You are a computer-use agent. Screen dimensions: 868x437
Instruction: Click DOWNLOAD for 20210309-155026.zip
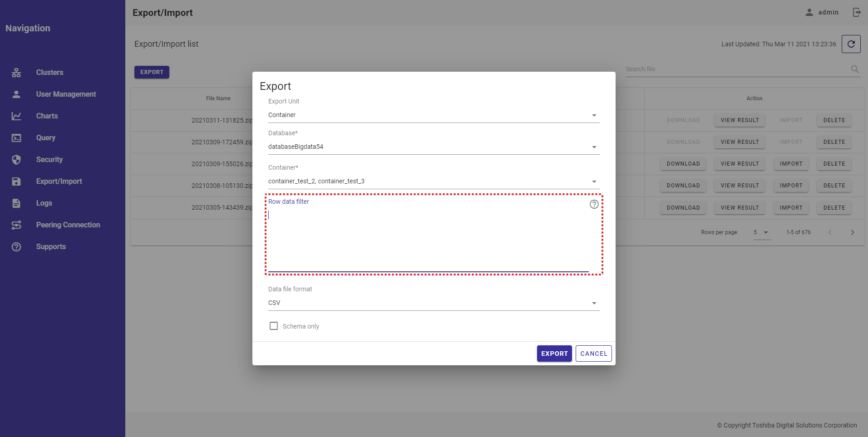click(x=683, y=164)
